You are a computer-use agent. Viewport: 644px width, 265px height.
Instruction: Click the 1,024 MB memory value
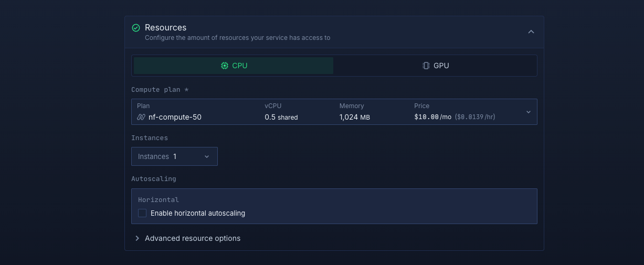pos(354,117)
